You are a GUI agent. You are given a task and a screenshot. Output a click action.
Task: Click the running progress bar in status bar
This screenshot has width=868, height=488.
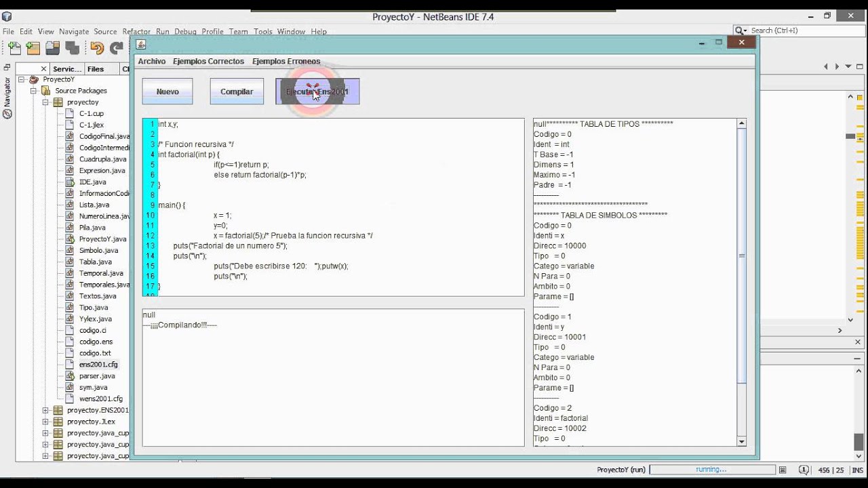712,470
